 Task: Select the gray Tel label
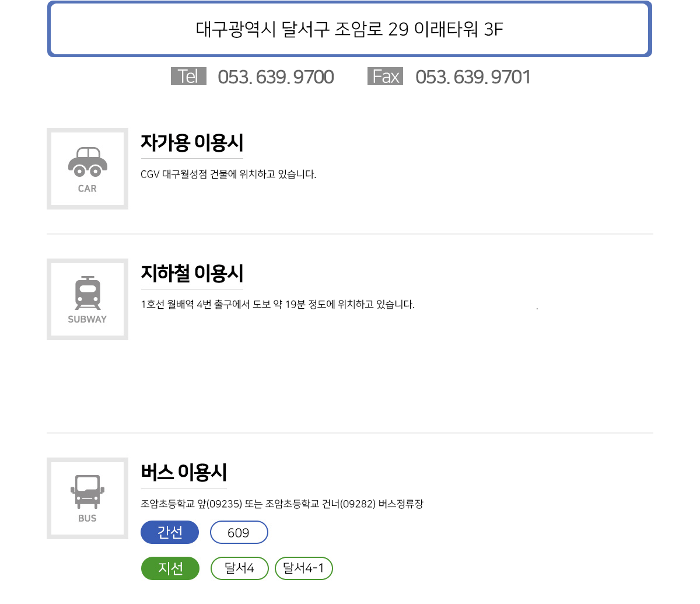[x=188, y=76]
